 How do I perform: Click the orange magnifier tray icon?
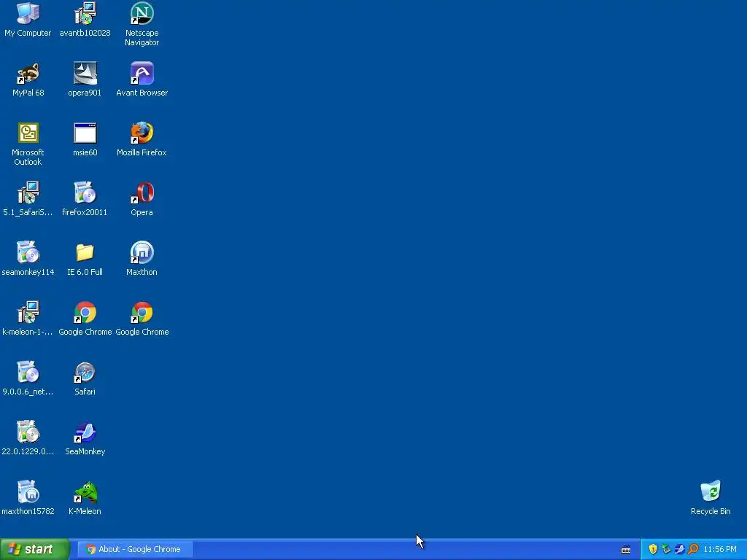point(693,549)
